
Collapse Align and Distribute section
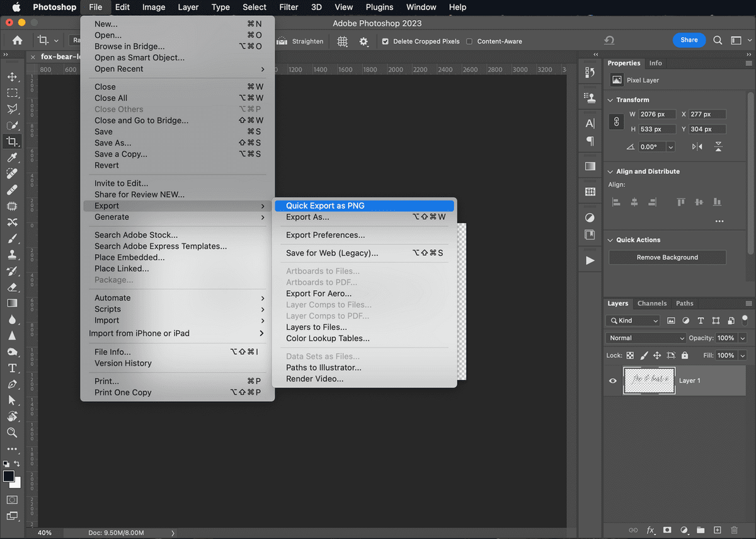click(x=610, y=171)
